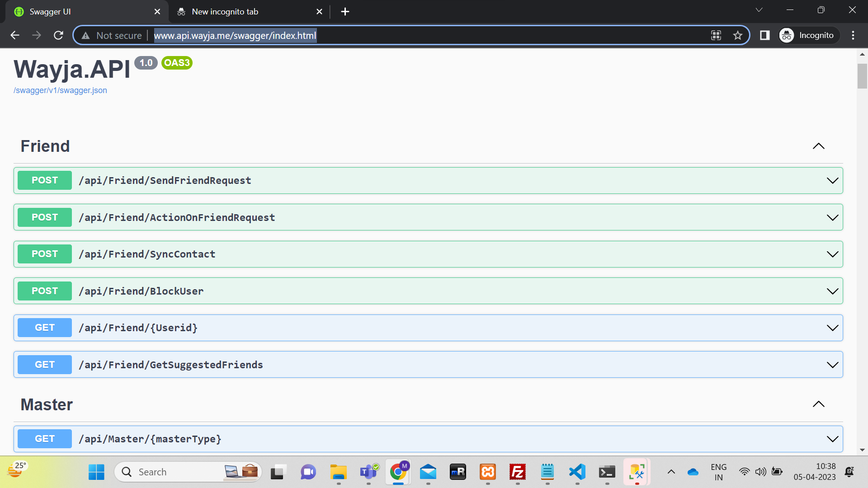The width and height of the screenshot is (868, 488).
Task: Open Chrome three-dot menu
Action: click(x=853, y=35)
